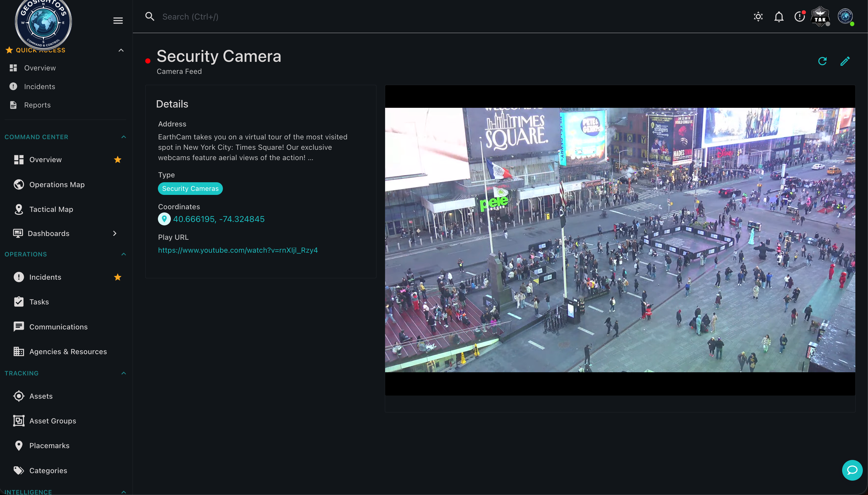Open the alerts exclamation icon

[x=800, y=16]
